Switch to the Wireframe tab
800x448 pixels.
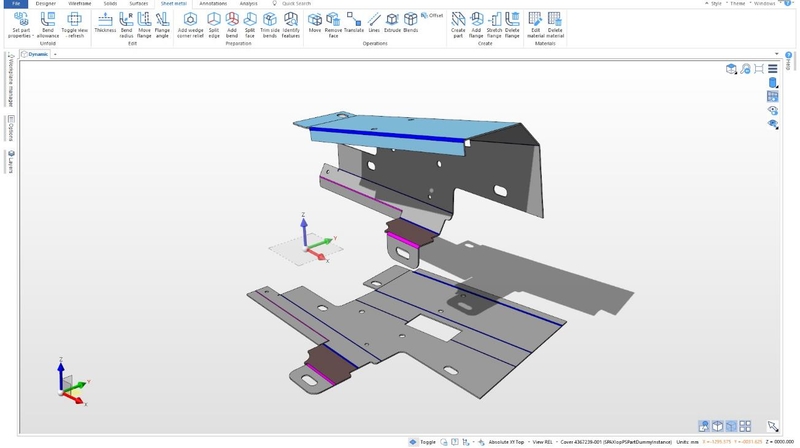[80, 4]
